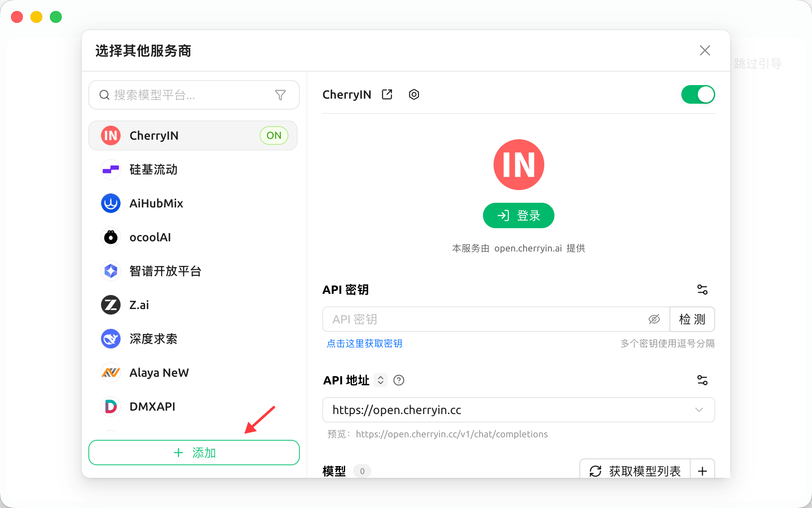Toggle API key visibility eye icon

click(654, 319)
